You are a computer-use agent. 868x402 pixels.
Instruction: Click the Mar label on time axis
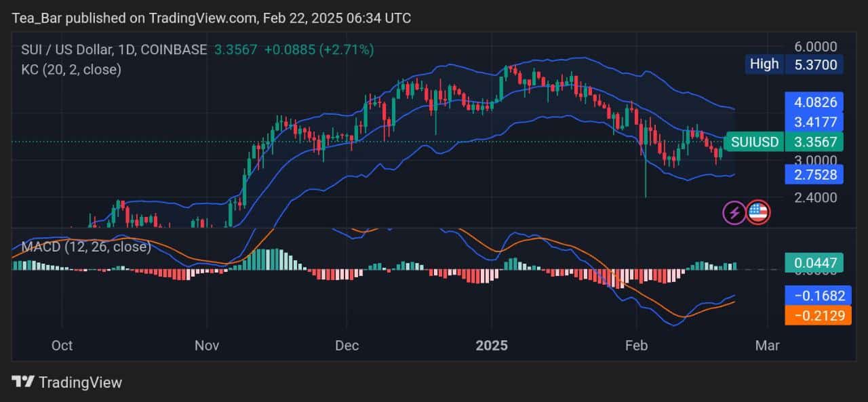(768, 345)
